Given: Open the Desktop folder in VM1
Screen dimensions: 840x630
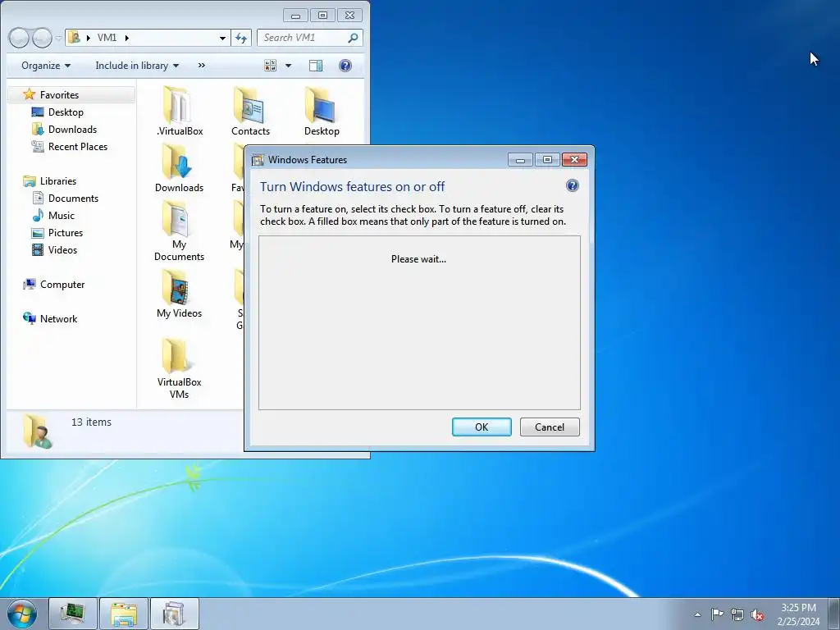Looking at the screenshot, I should pos(322,111).
